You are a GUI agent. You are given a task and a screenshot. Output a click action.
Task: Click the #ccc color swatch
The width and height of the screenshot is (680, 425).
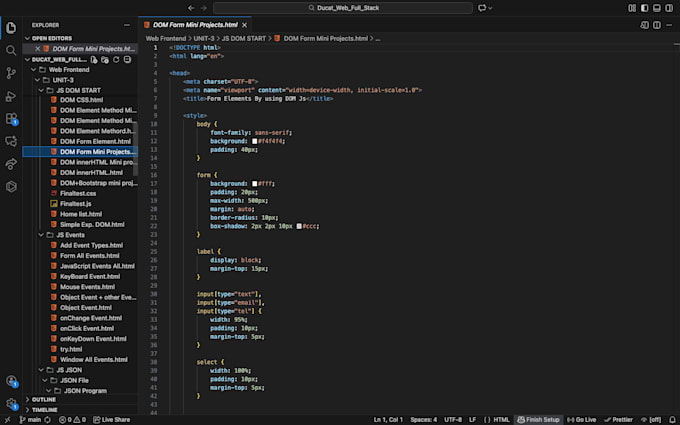pos(299,226)
